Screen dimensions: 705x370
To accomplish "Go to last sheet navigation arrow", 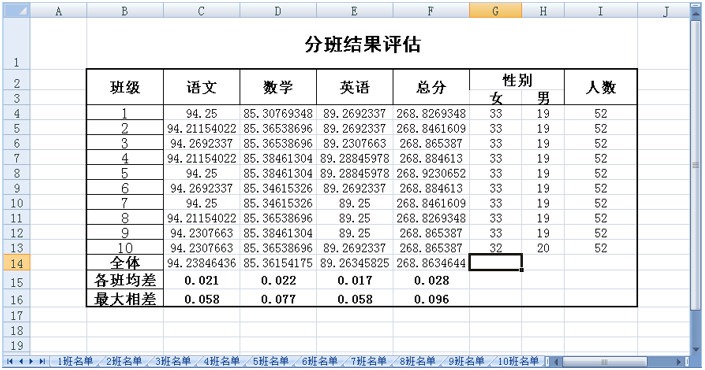I will 42,361.
